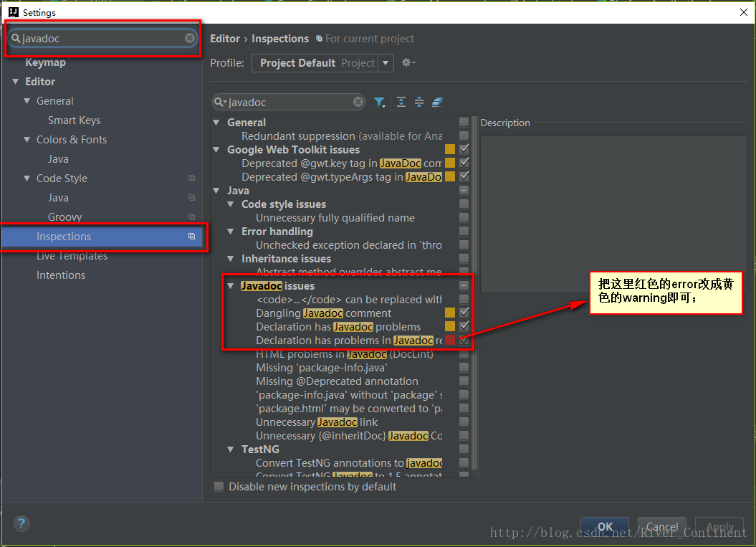The width and height of the screenshot is (756, 547).
Task: Click yellow severity swatch for Dangling Javadoc comment
Action: tap(450, 313)
